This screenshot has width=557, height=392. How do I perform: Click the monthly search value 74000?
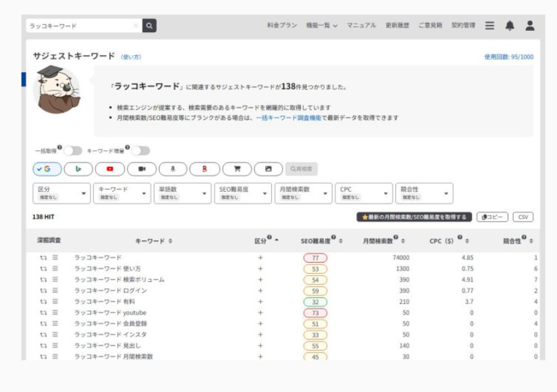[x=401, y=258]
